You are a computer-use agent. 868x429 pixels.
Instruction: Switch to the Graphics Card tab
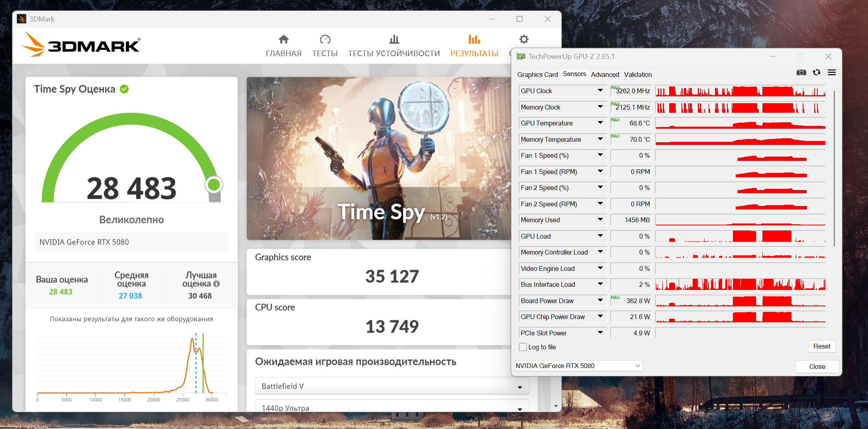(x=537, y=74)
